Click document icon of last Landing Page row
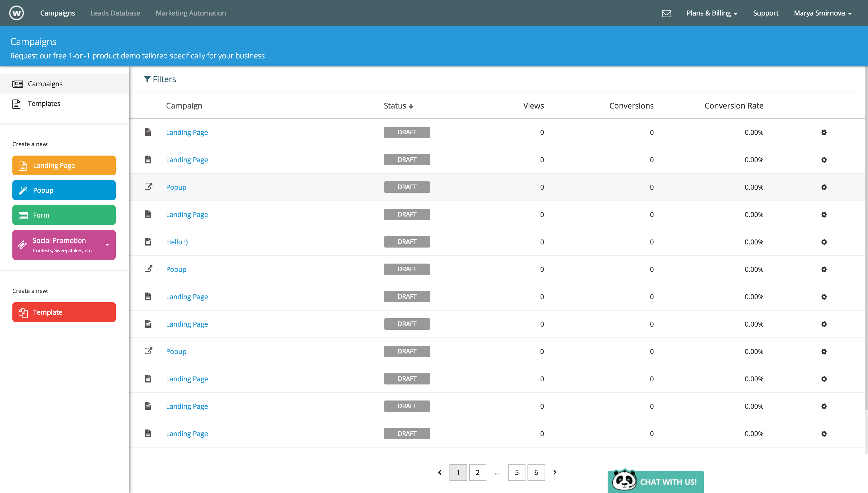868x493 pixels. pos(148,433)
